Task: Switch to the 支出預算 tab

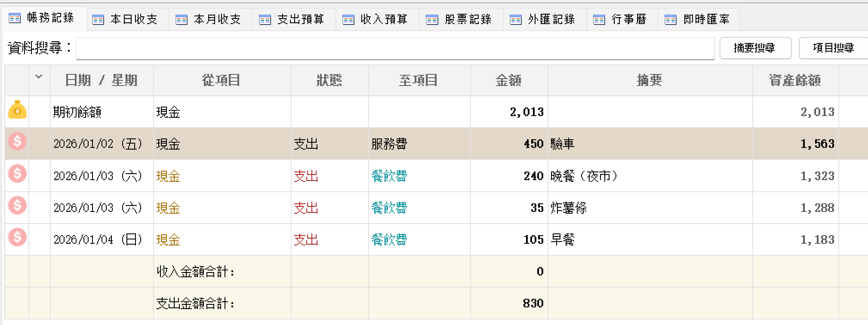Action: click(x=295, y=19)
